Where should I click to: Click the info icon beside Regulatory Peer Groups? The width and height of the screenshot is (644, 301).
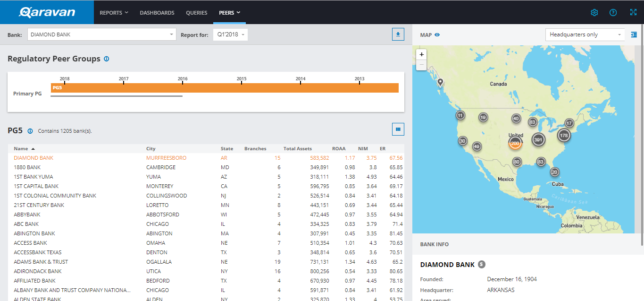click(x=106, y=59)
